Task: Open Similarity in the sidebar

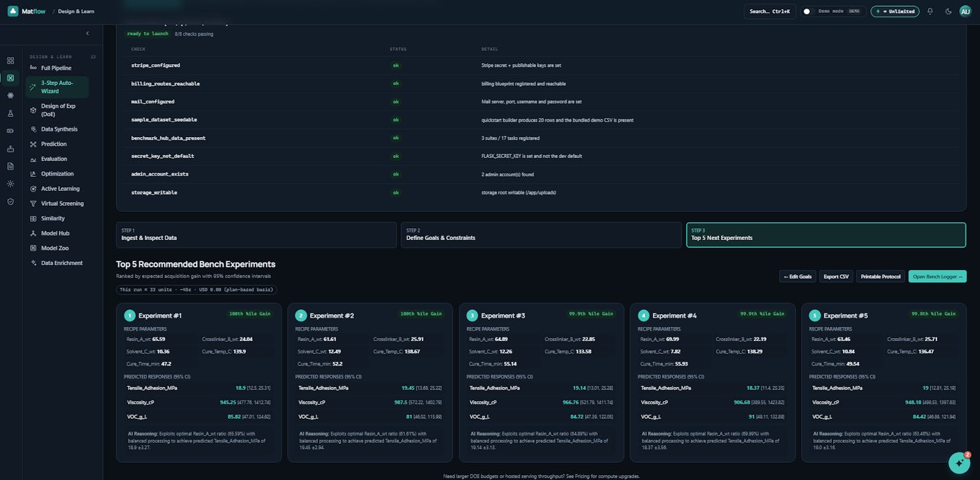Action: (x=57, y=218)
